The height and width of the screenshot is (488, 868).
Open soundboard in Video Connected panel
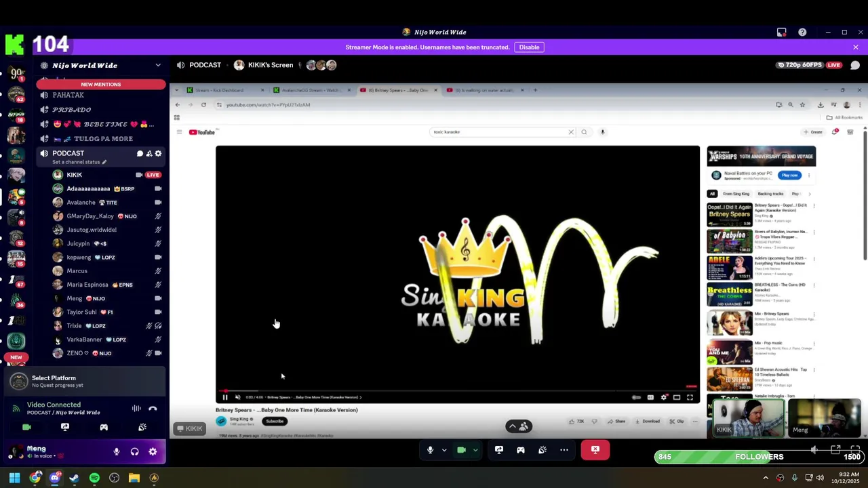[142, 427]
